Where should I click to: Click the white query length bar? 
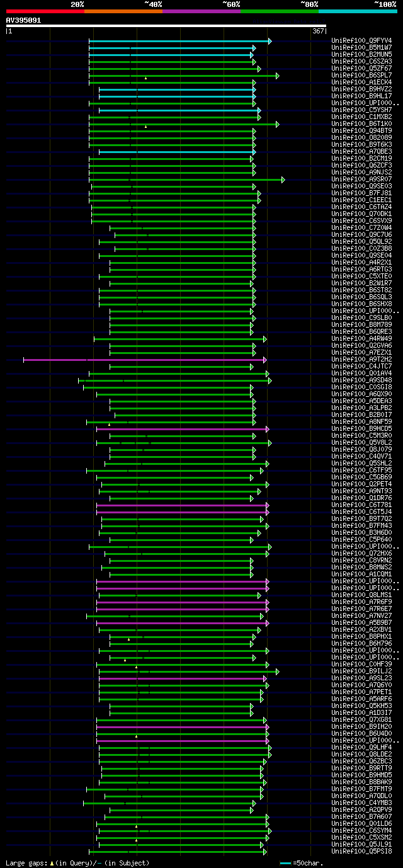click(x=166, y=26)
